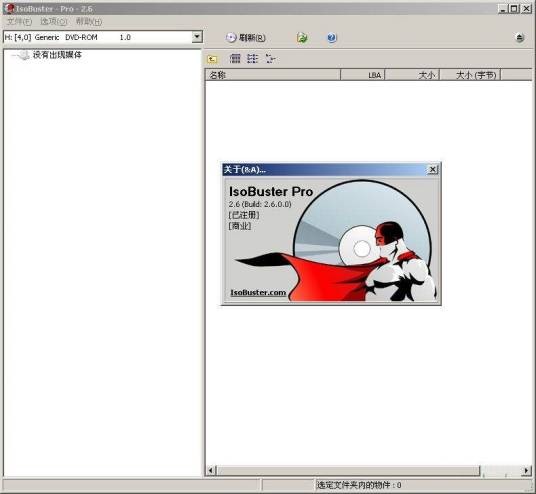536x494 pixels.
Task: Click the eject drive icon
Action: pyautogui.click(x=520, y=38)
